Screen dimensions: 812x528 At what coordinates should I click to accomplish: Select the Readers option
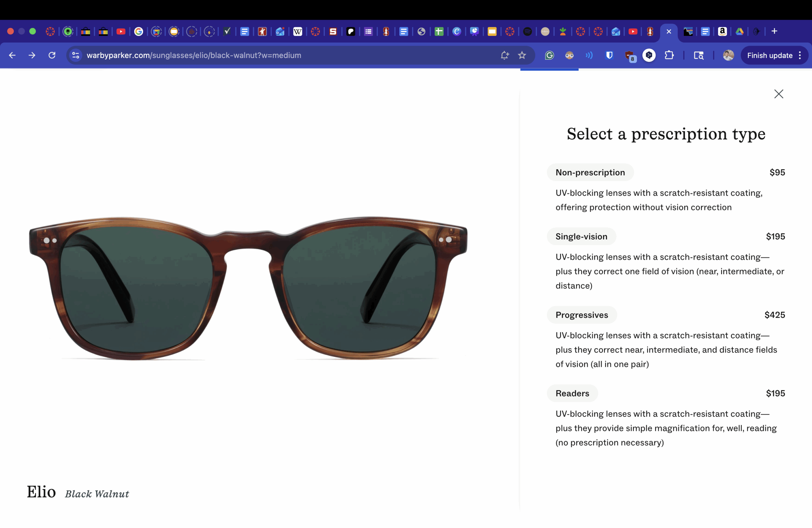[572, 393]
